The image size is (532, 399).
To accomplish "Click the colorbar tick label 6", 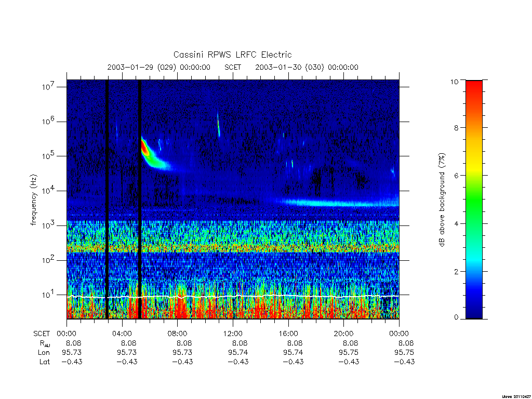I will point(456,176).
